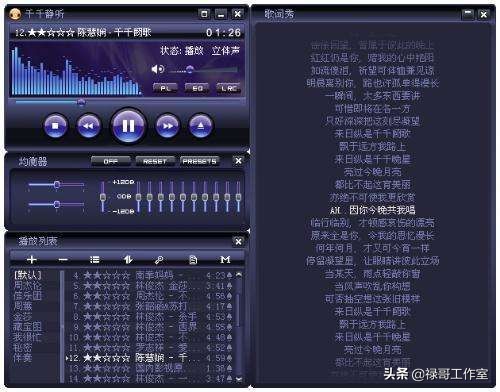Image resolution: width=500 pixels, height=392 pixels.
Task: Turn the equalizer OFF button
Action: pos(111,161)
